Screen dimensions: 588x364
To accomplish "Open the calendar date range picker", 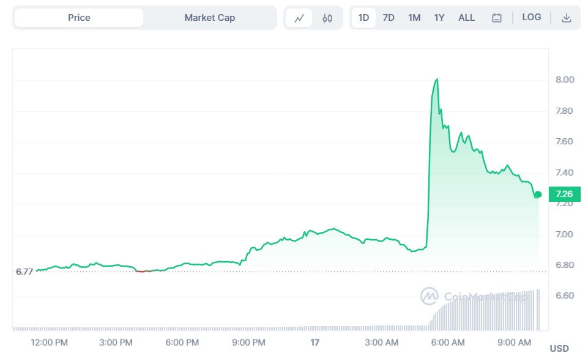I will [x=497, y=18].
